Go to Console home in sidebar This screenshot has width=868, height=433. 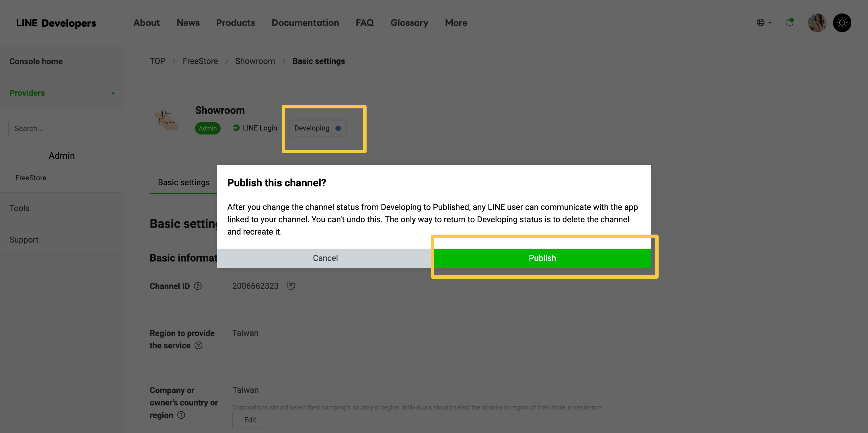click(x=36, y=61)
